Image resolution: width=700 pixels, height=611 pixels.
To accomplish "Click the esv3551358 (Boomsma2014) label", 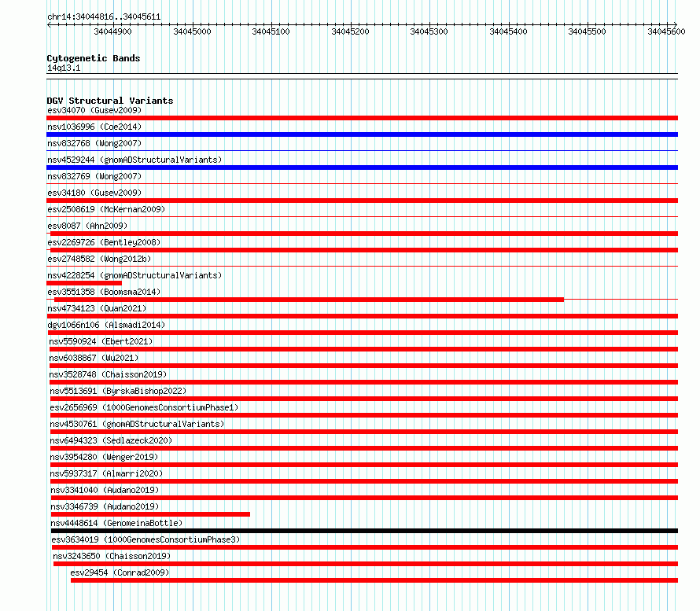I will point(104,292).
